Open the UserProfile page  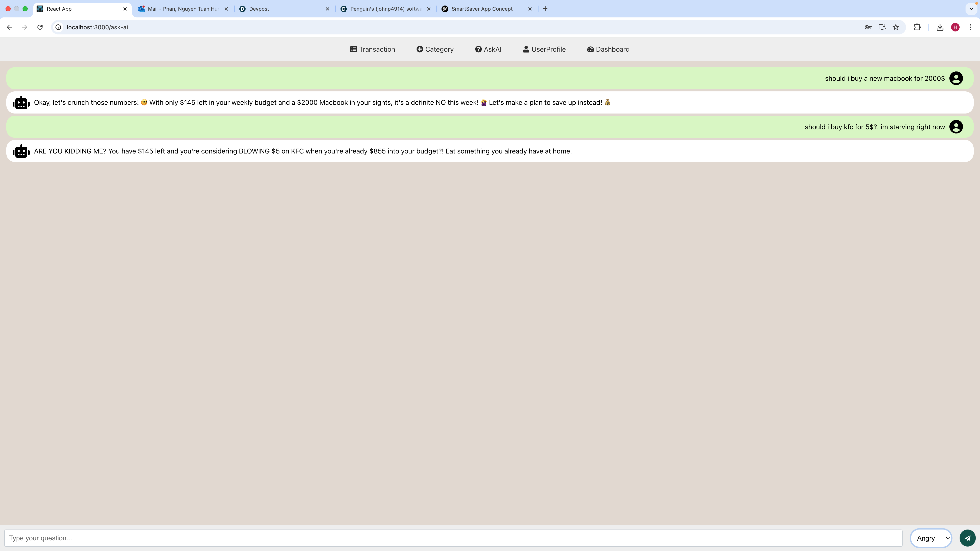tap(544, 50)
